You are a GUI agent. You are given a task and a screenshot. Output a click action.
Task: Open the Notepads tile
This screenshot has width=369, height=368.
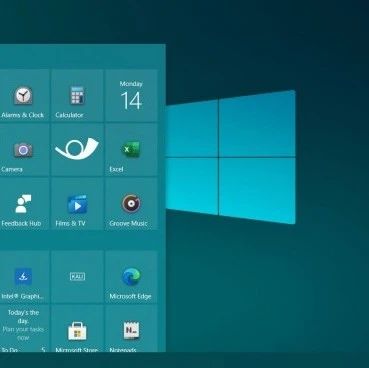pyautogui.click(x=131, y=328)
